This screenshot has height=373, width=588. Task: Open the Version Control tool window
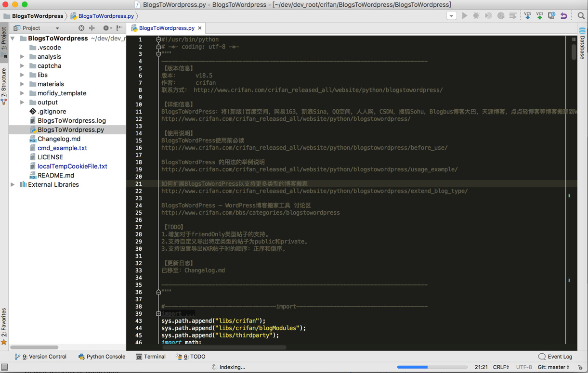coord(40,357)
